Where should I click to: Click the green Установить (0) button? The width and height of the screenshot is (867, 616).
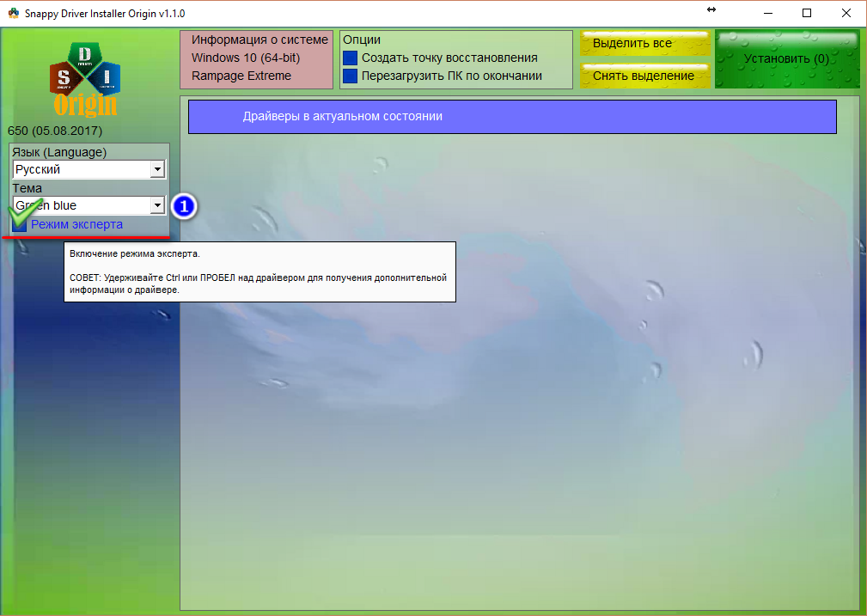pyautogui.click(x=786, y=59)
